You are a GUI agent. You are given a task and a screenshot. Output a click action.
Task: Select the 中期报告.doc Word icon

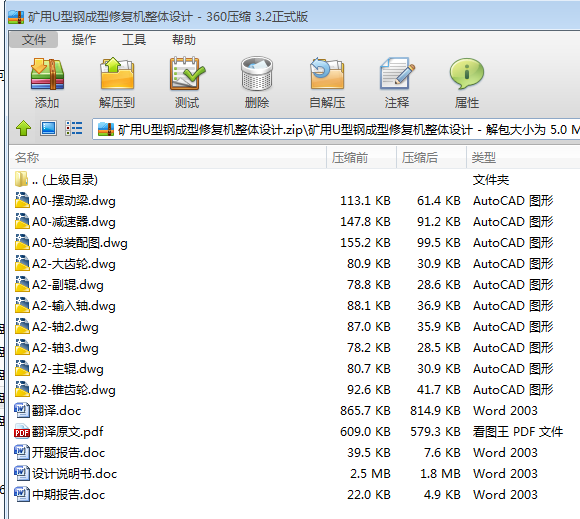[22, 494]
